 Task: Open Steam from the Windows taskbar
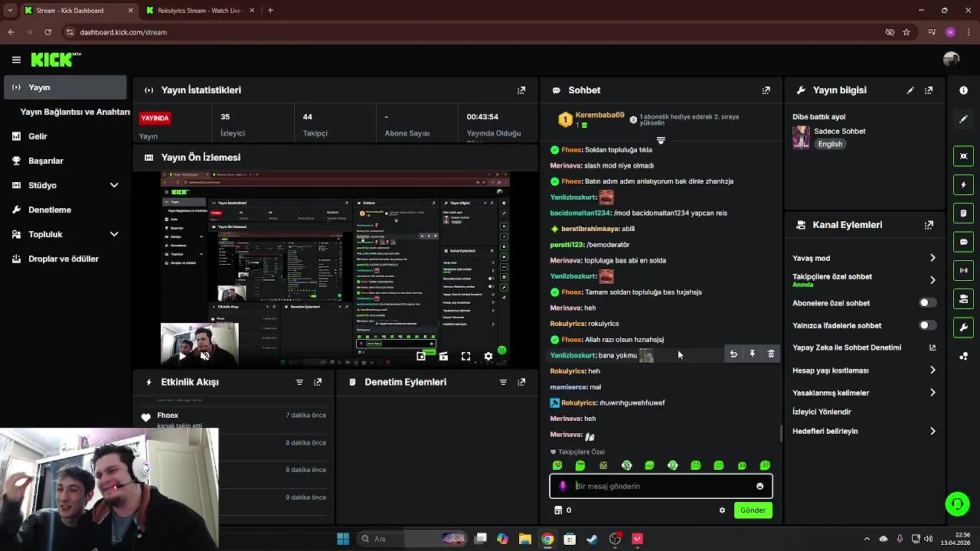click(592, 539)
